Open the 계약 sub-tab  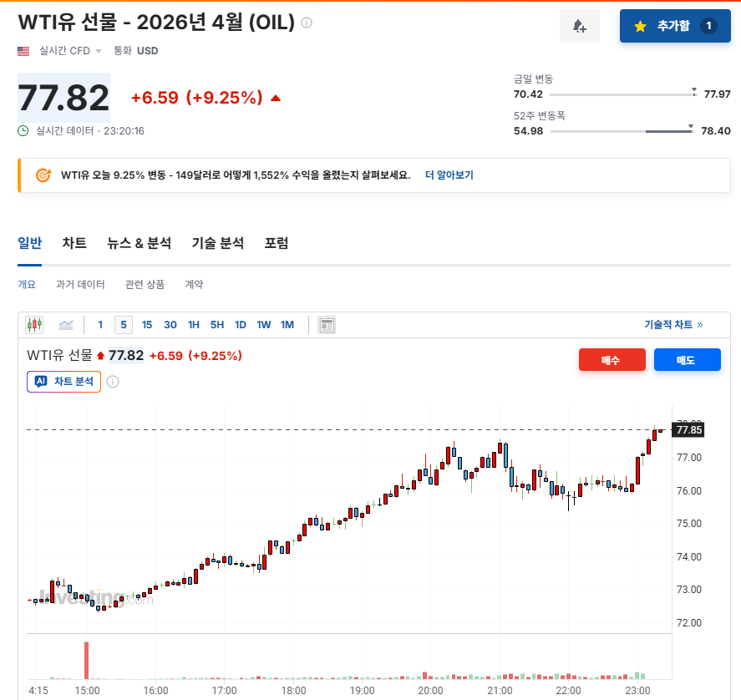pyautogui.click(x=194, y=284)
